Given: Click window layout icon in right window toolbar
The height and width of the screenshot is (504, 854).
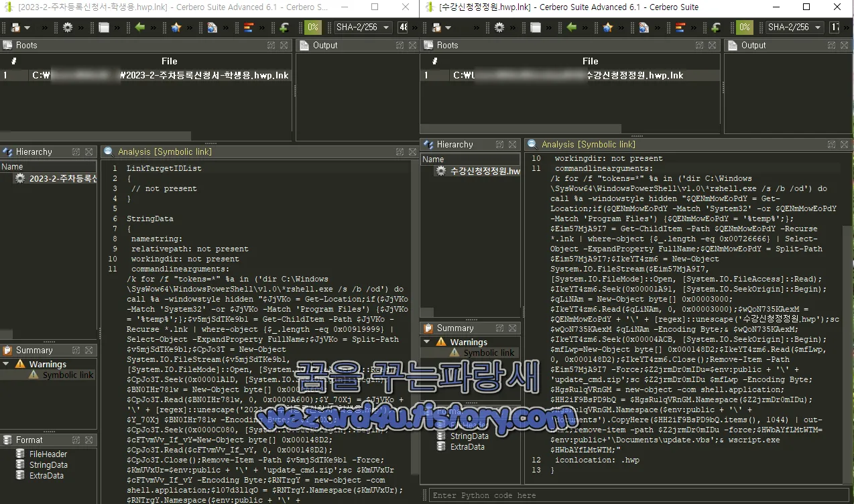Looking at the screenshot, I should (536, 27).
